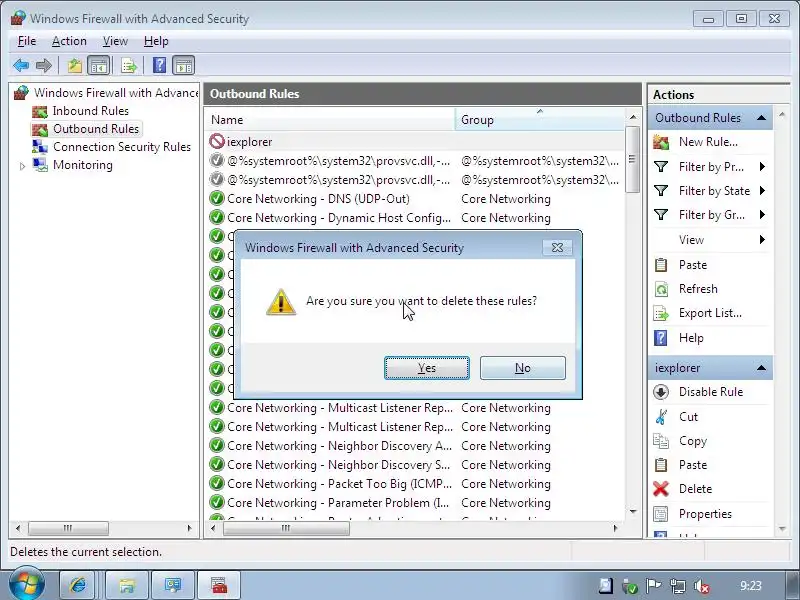
Task: Open the Action menu
Action: click(69, 41)
